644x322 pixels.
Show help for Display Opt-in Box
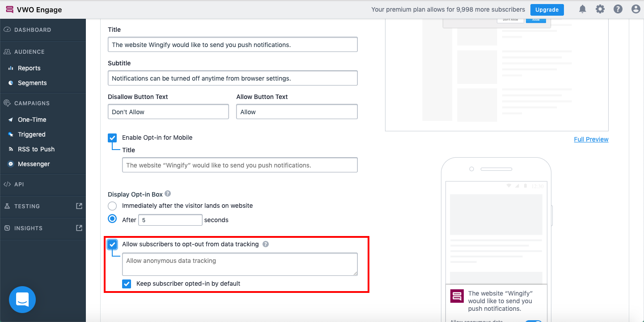(x=168, y=194)
